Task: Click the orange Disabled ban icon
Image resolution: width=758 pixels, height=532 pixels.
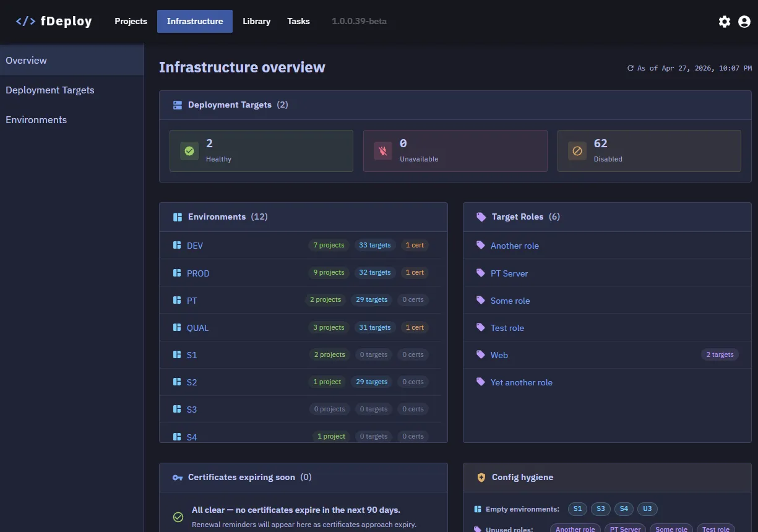Action: click(x=577, y=151)
